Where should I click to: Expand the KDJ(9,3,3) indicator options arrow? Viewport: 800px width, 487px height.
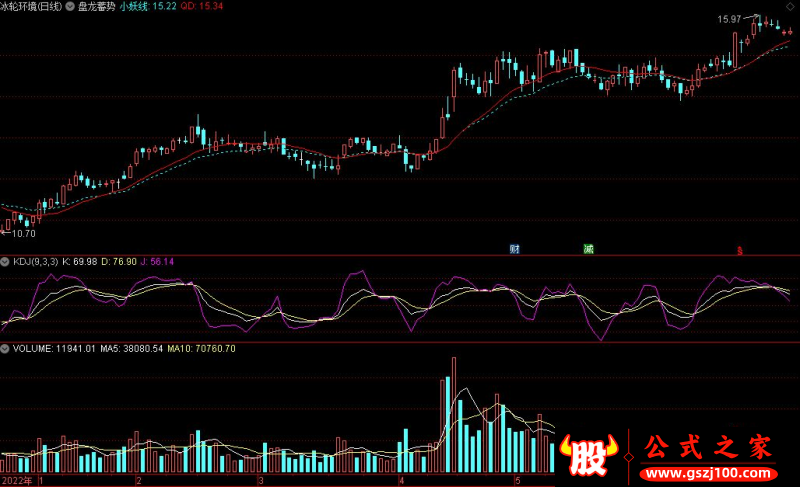pyautogui.click(x=5, y=262)
